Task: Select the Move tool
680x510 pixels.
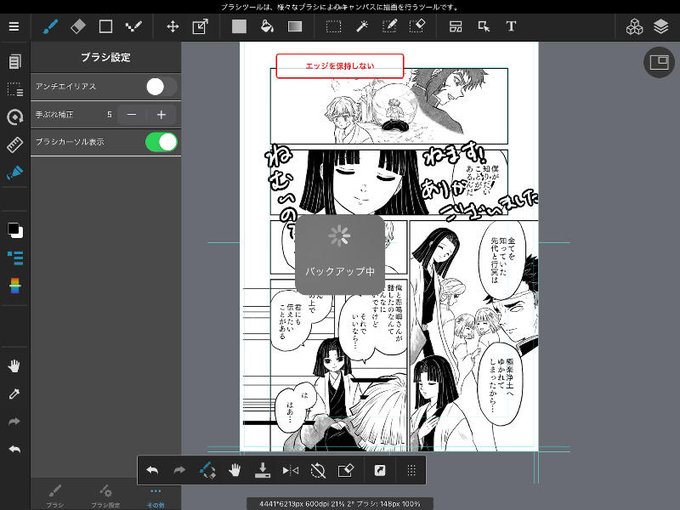Action: click(x=173, y=26)
